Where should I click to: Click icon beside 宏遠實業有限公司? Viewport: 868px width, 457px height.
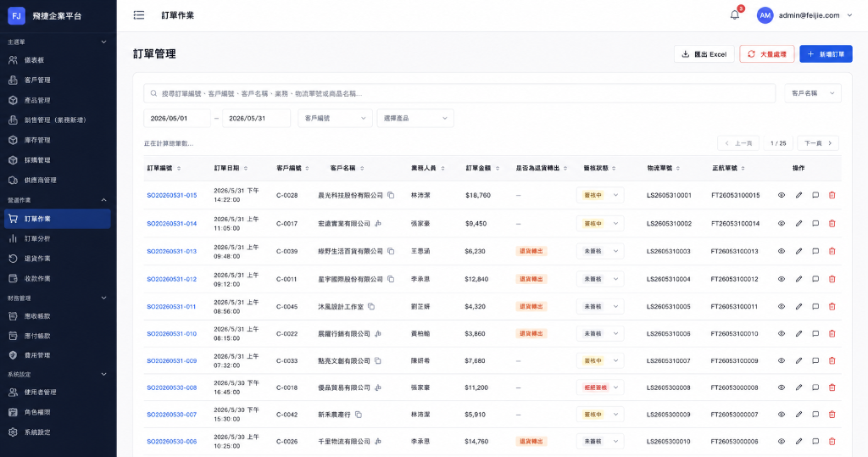[x=378, y=224]
